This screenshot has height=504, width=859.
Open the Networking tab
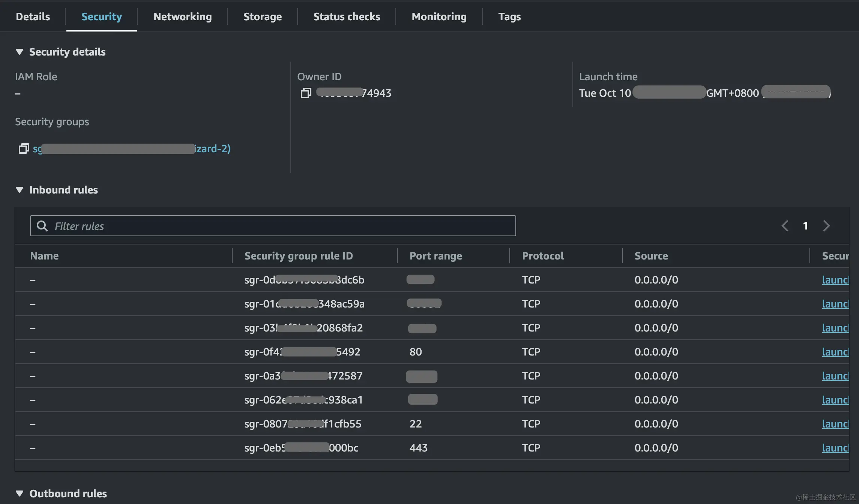182,16
